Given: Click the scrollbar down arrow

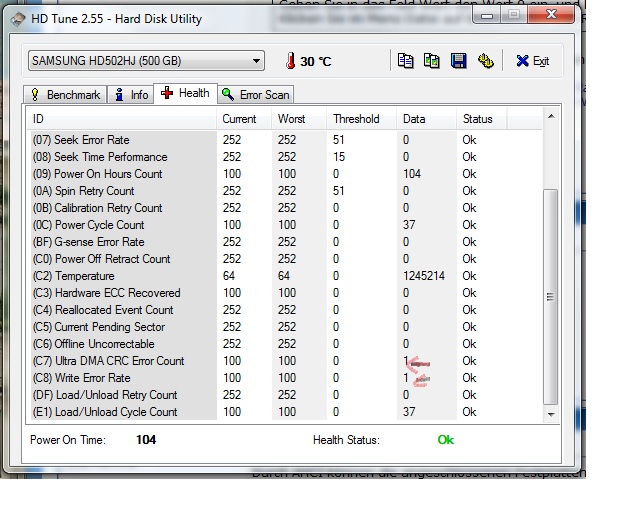Looking at the screenshot, I should 551,414.
